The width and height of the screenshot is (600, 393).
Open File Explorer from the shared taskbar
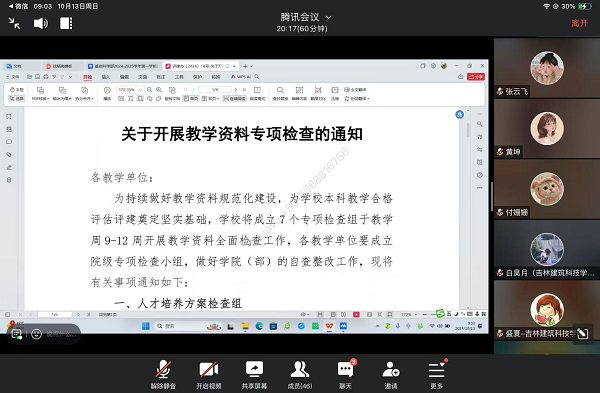point(245,326)
